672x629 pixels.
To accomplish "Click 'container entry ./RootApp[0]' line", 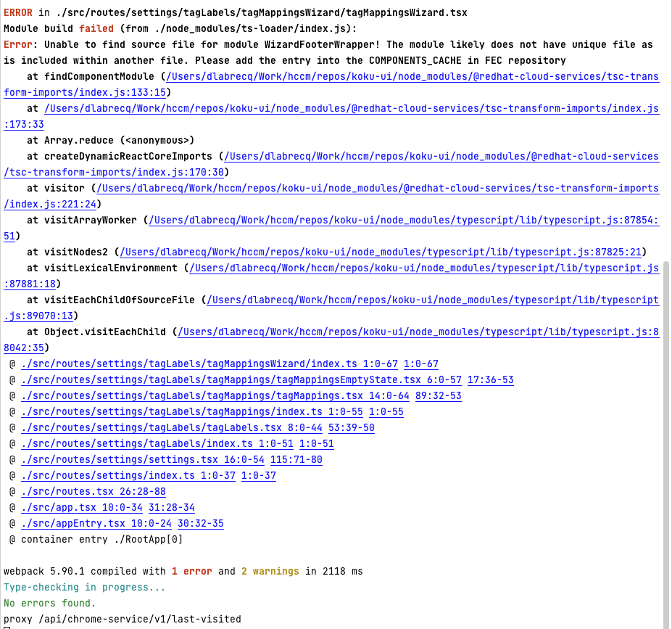I will 102,539.
